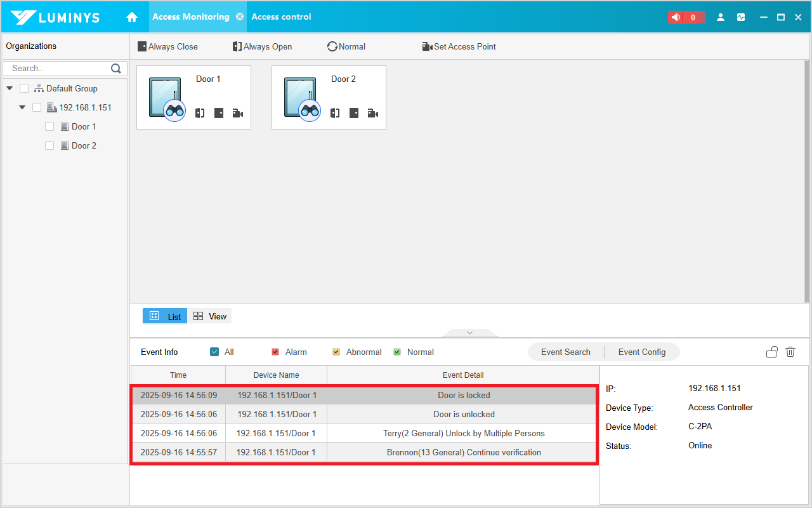This screenshot has height=508, width=812.
Task: Collapse the Default Group tree node
Action: pyautogui.click(x=10, y=88)
